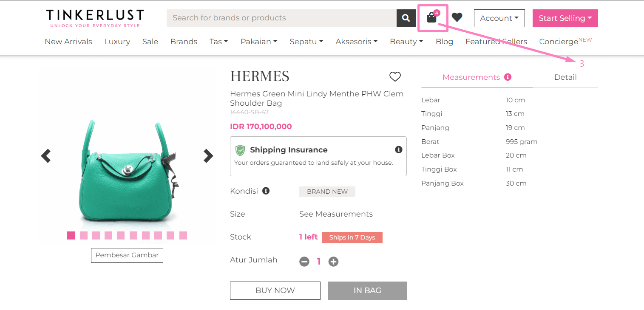The image size is (644, 310).
Task: Focus the brands or products search field
Action: tap(281, 18)
